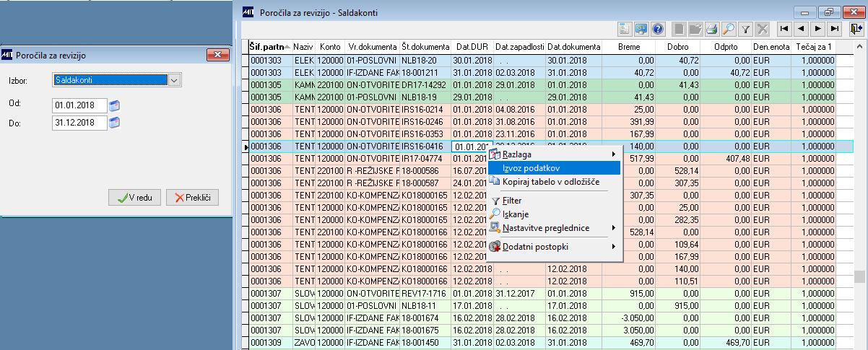Click the Prekliči button

192,197
